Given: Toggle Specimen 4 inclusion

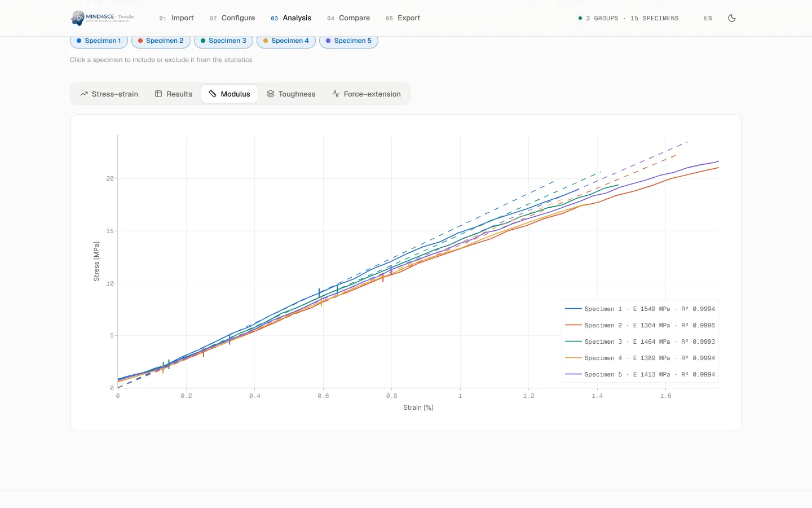Looking at the screenshot, I should point(286,41).
